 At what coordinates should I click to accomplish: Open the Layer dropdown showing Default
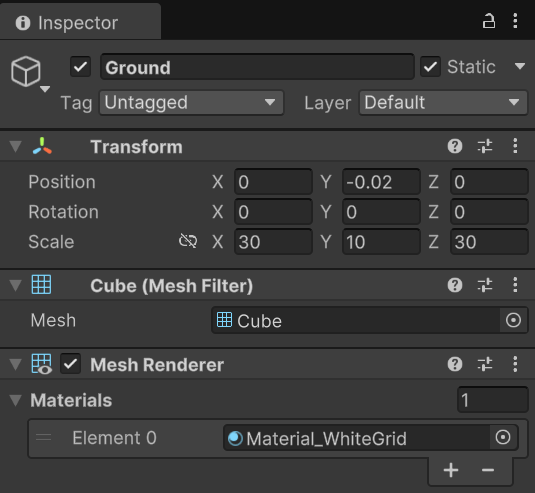tap(443, 102)
